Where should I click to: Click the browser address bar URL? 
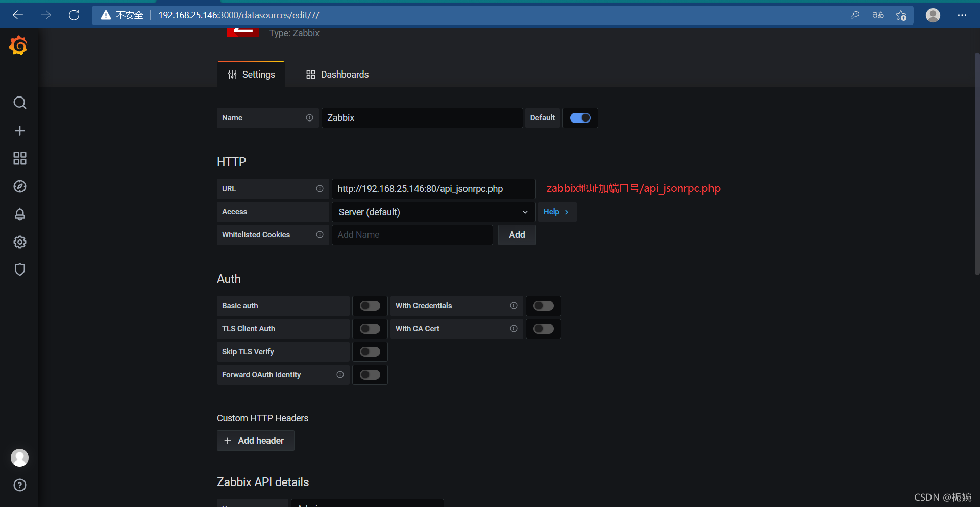point(239,15)
